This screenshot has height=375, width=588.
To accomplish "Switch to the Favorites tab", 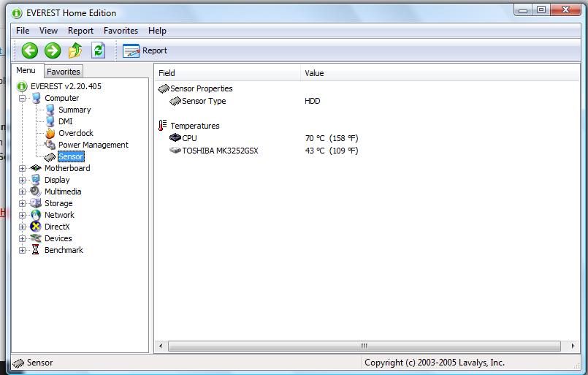I will click(x=64, y=72).
